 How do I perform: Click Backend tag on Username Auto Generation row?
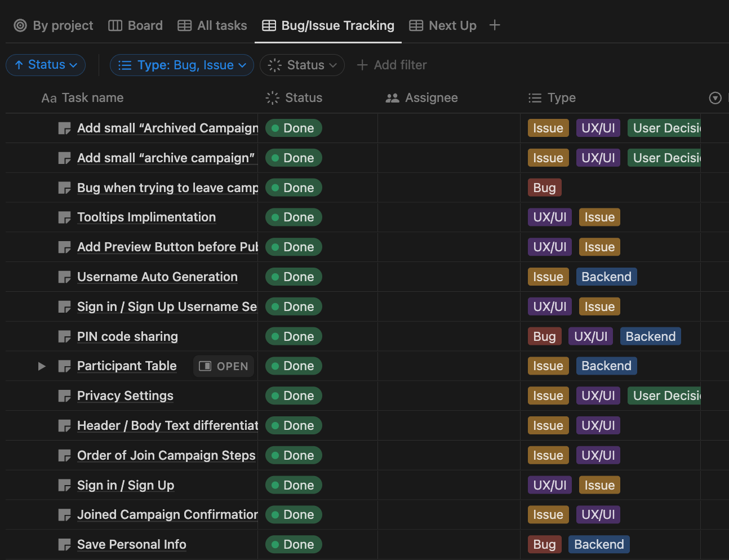[607, 277]
